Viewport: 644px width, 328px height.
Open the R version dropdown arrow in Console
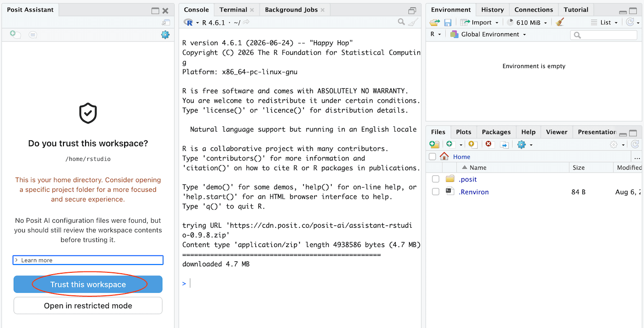pyautogui.click(x=197, y=23)
